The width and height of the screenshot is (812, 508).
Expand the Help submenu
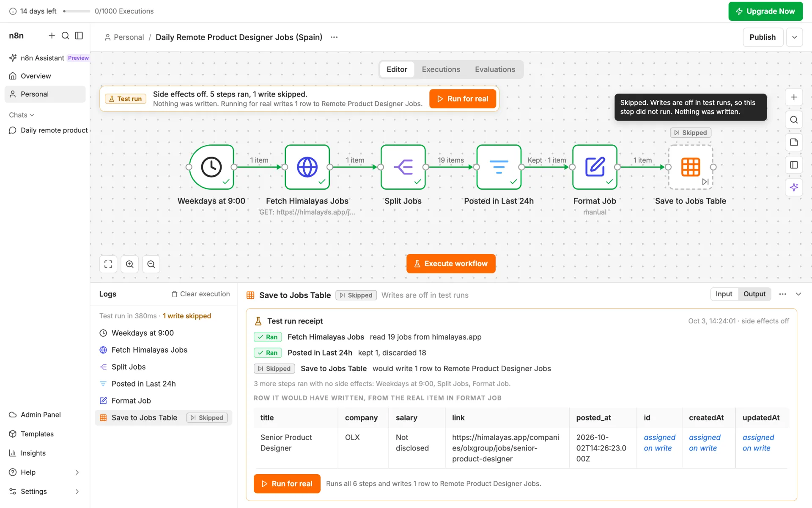click(77, 472)
